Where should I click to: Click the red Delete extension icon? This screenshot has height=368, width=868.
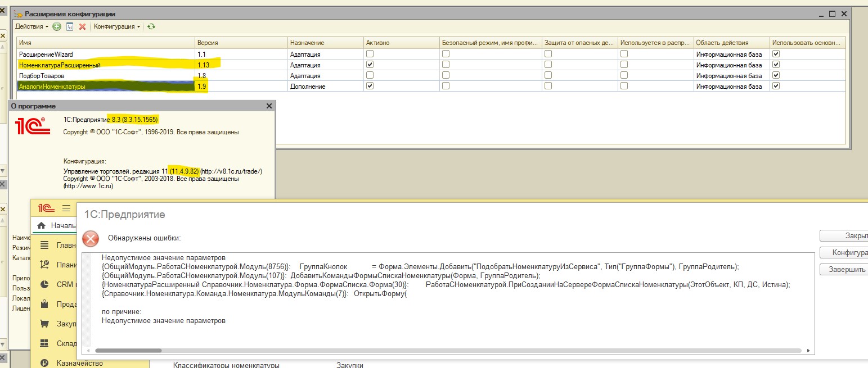(82, 26)
